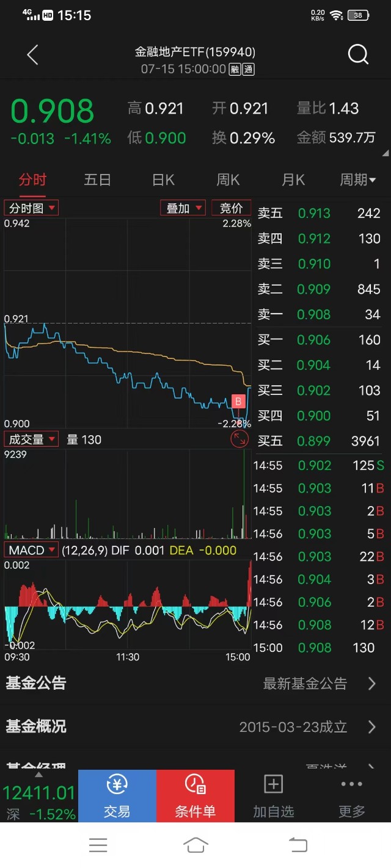Open 条件单 conditional order button
This screenshot has width=391, height=868.
pyautogui.click(x=195, y=796)
